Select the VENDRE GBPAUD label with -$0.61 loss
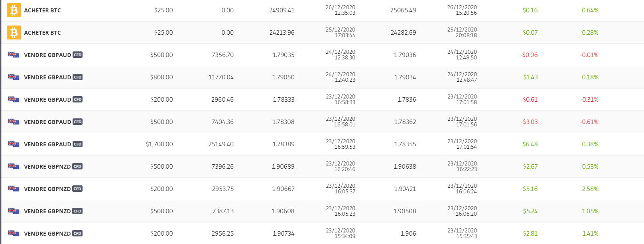The height and width of the screenshot is (244, 644). point(47,100)
